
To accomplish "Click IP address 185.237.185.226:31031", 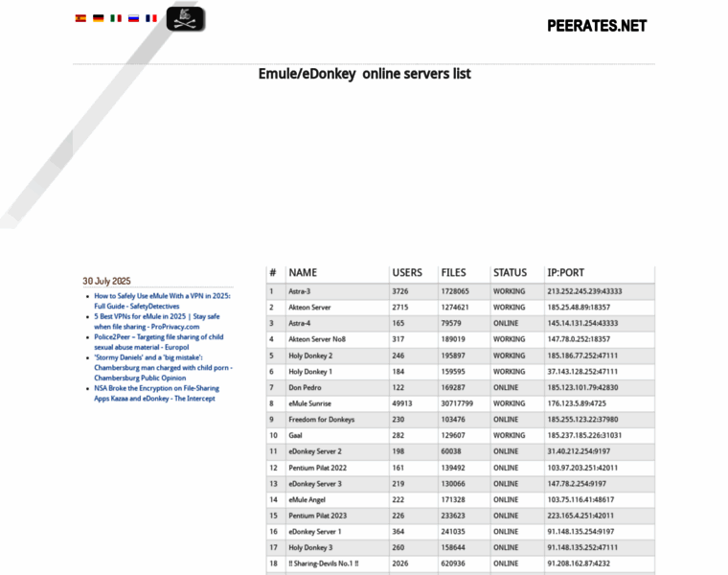I will 584,435.
